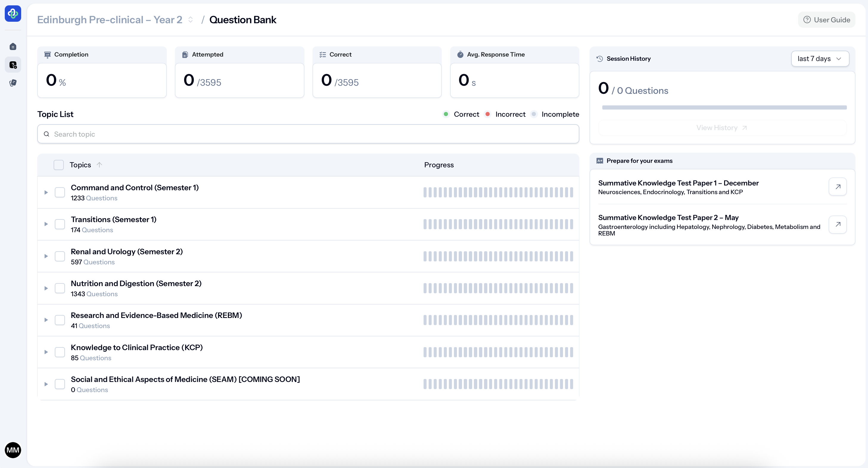Viewport: 868px width, 468px height.
Task: Click the Question Bank breadcrumb title
Action: tap(242, 20)
